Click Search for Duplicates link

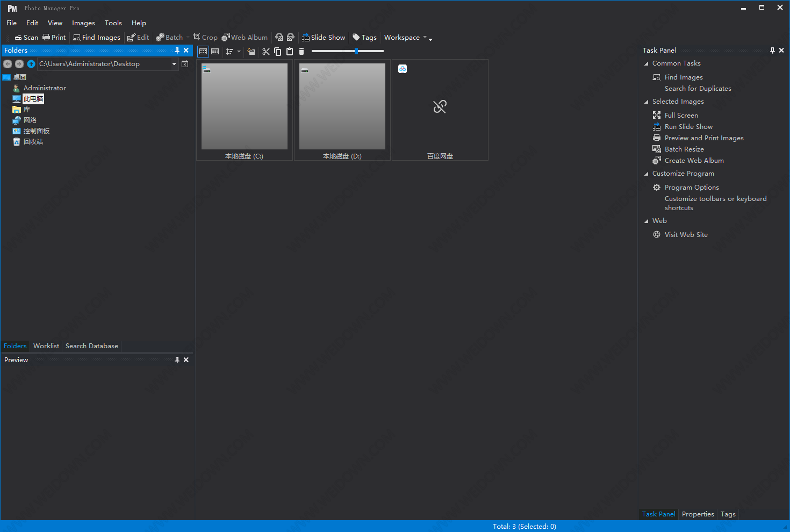(x=698, y=89)
